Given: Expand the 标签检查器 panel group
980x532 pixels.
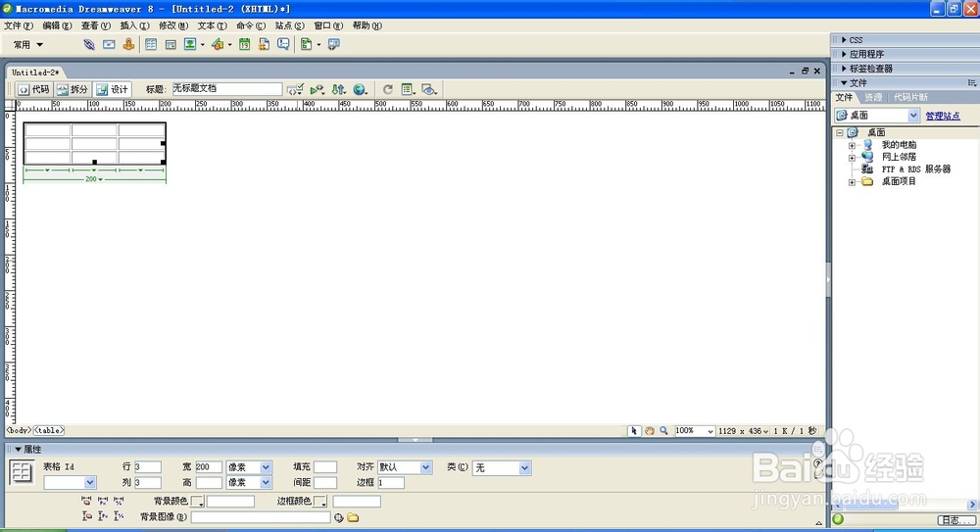Looking at the screenshot, I should [x=845, y=69].
